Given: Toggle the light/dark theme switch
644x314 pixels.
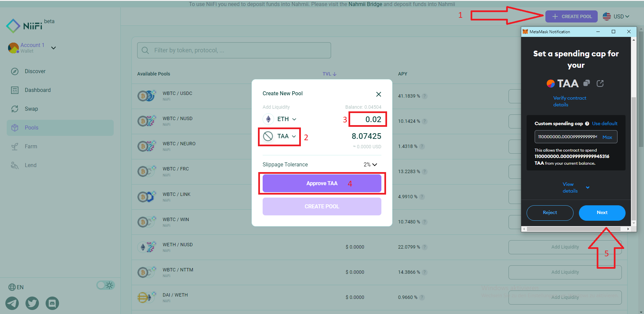Looking at the screenshot, I should (x=106, y=285).
